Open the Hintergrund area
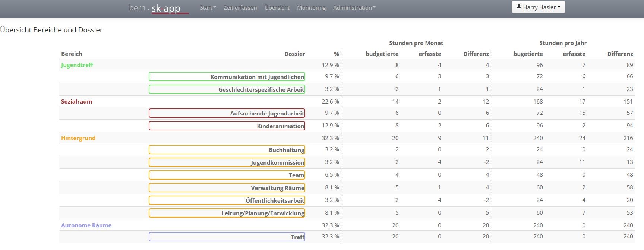 click(78, 138)
